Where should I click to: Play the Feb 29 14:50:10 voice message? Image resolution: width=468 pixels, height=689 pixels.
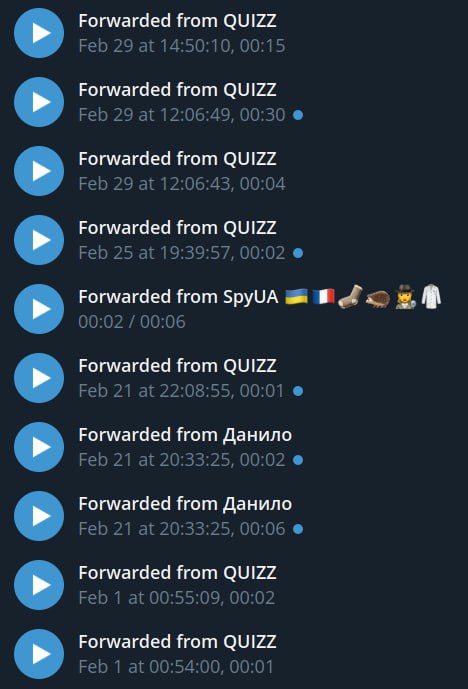coord(39,33)
